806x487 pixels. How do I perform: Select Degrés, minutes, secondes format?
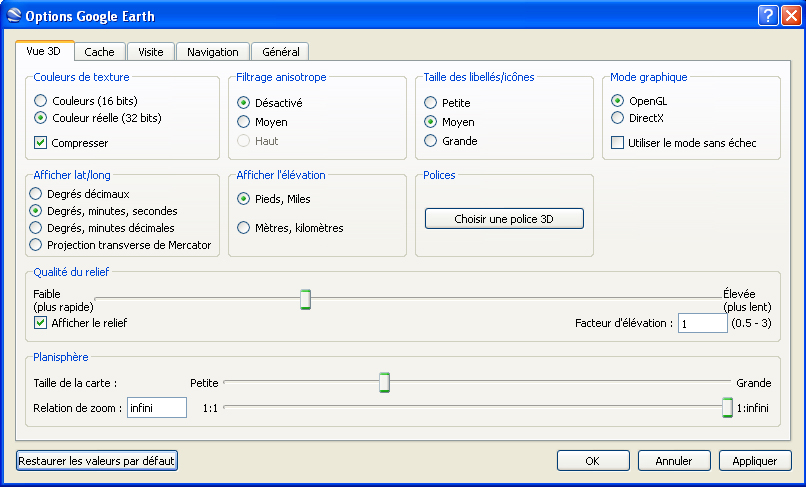tap(103, 211)
